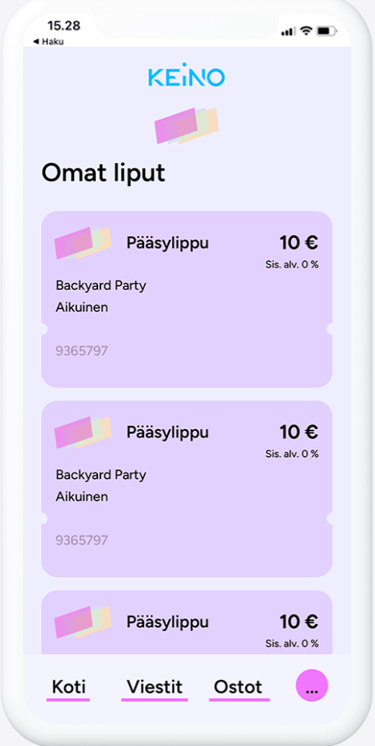375x746 pixels.
Task: Tap ticket number 9365797 on first card
Action: 82,351
